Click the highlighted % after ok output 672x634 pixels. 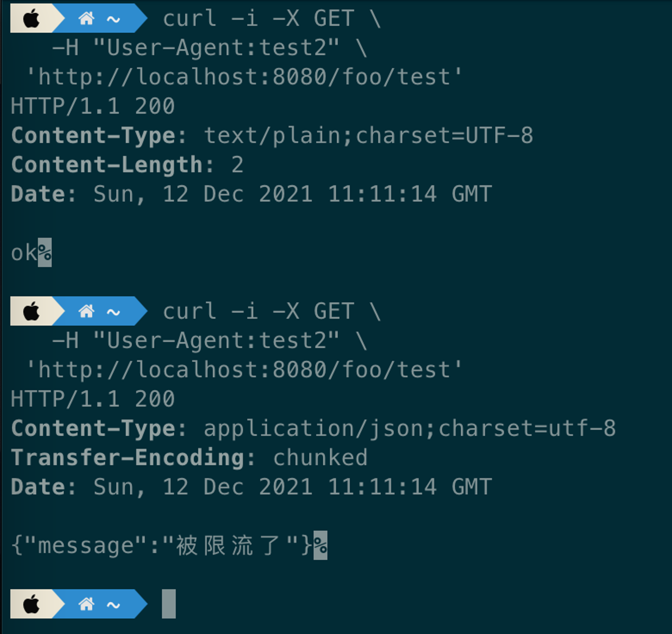[x=45, y=252]
